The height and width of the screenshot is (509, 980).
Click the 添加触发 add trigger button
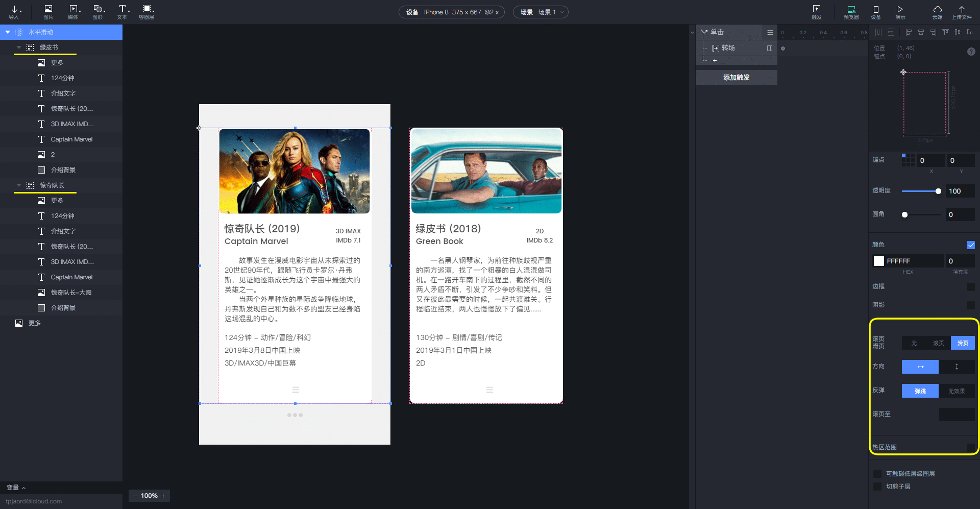point(737,78)
